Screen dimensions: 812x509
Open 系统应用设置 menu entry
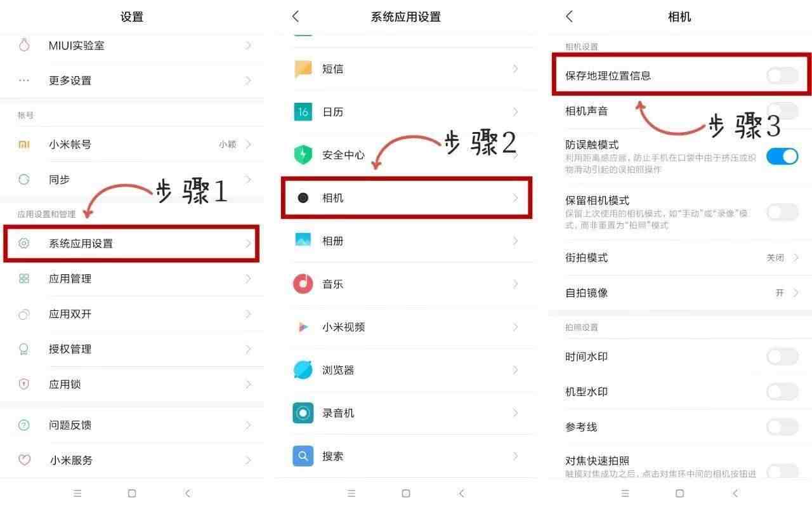coord(132,243)
